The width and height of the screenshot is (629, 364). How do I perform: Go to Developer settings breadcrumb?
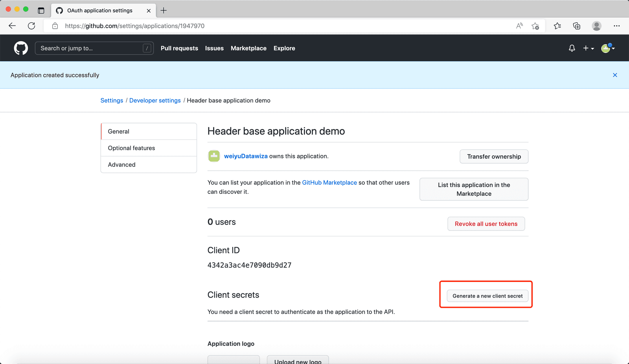155,101
